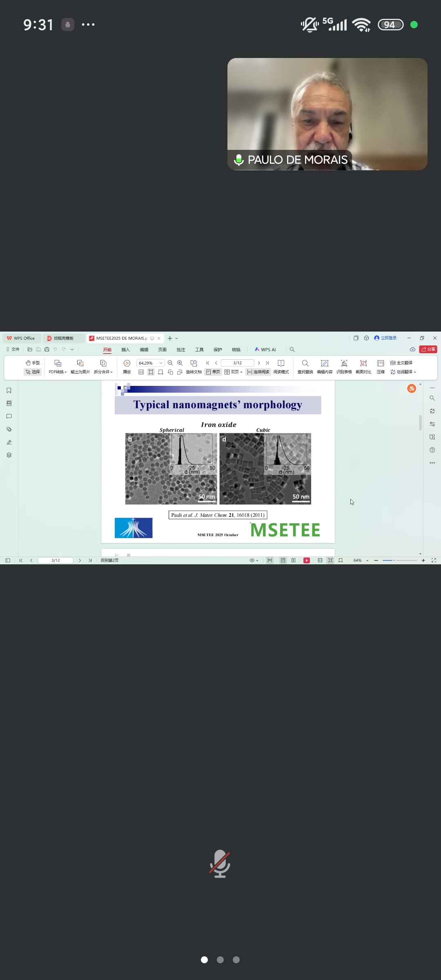The height and width of the screenshot is (980, 441).
Task: Enable Single Page (单页) view
Action: pyautogui.click(x=213, y=372)
